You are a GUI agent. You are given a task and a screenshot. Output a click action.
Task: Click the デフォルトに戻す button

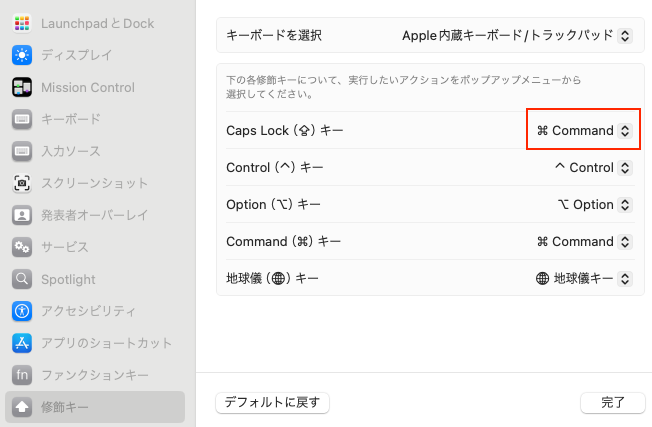pos(272,403)
